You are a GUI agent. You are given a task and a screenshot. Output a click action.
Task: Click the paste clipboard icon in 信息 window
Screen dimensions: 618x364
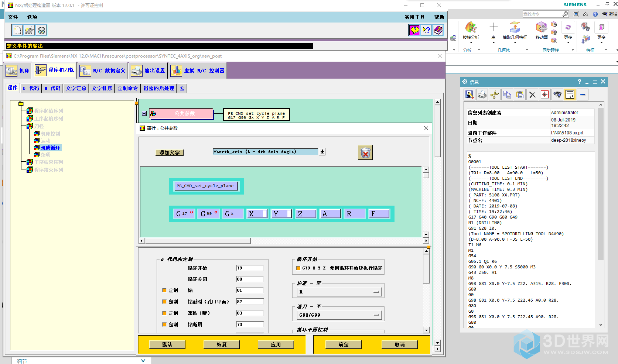click(x=520, y=95)
